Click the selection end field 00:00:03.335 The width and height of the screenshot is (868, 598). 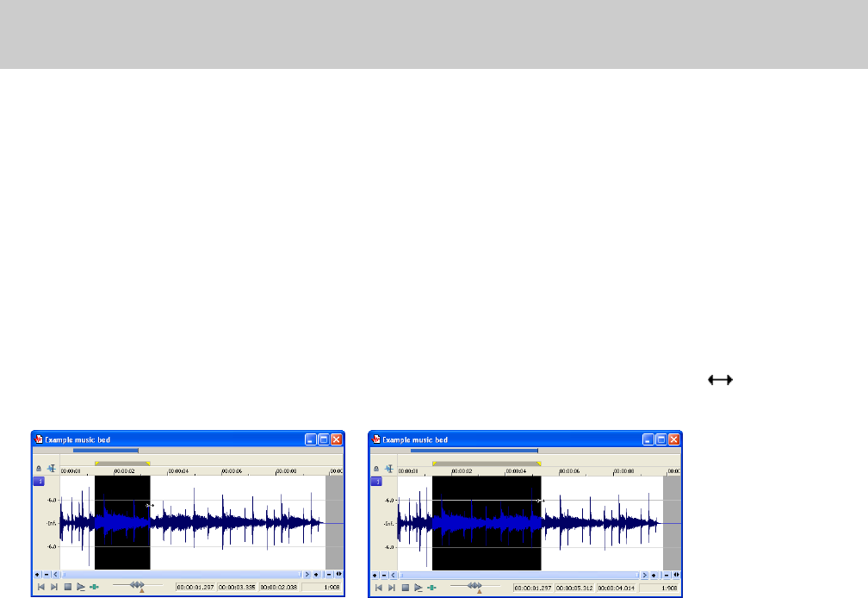237,587
